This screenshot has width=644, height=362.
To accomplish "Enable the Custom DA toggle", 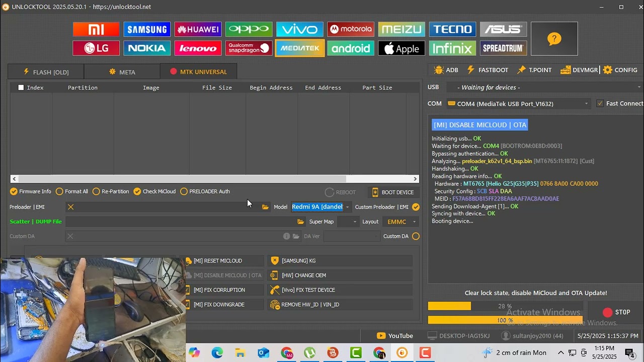I will point(416,236).
